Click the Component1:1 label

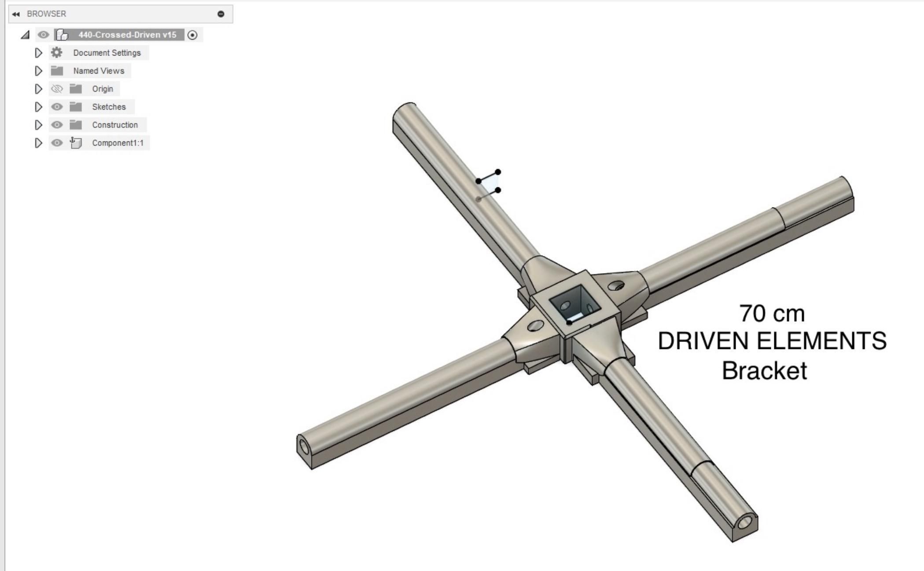118,143
